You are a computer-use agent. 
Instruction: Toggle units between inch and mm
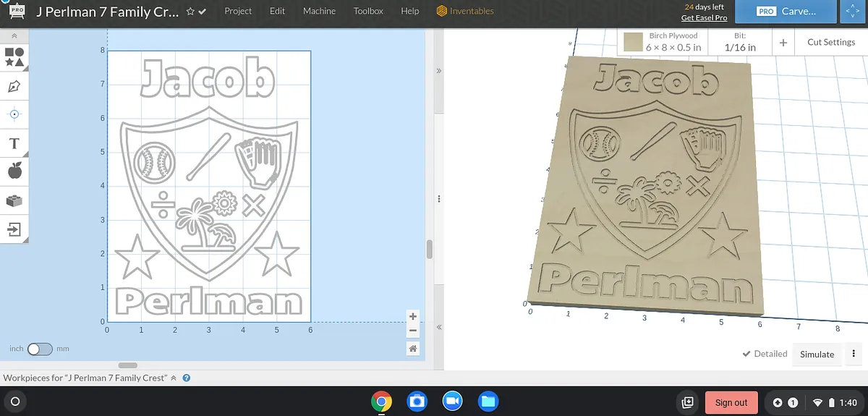pos(39,349)
